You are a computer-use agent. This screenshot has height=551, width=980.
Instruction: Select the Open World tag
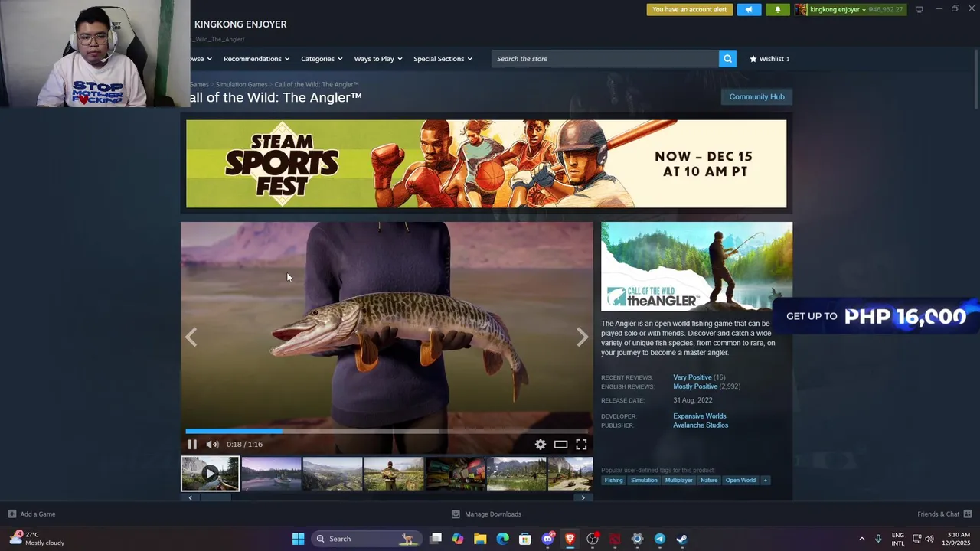(x=740, y=481)
